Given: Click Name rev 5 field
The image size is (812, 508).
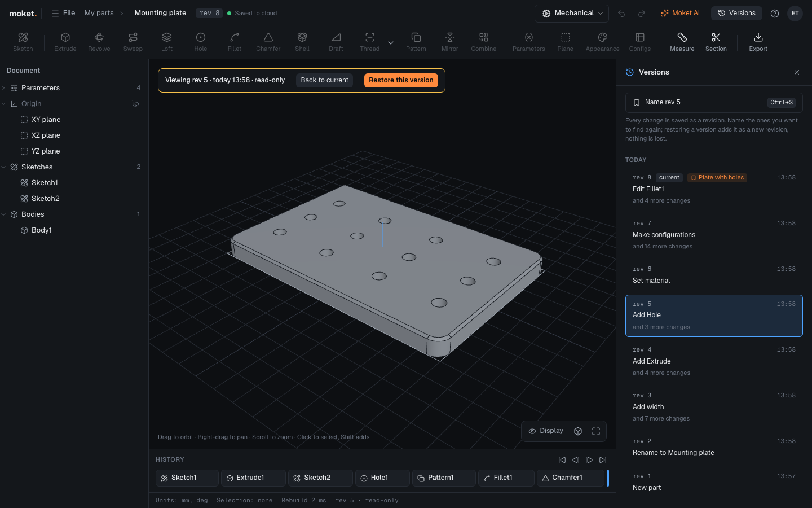Looking at the screenshot, I should (x=714, y=102).
